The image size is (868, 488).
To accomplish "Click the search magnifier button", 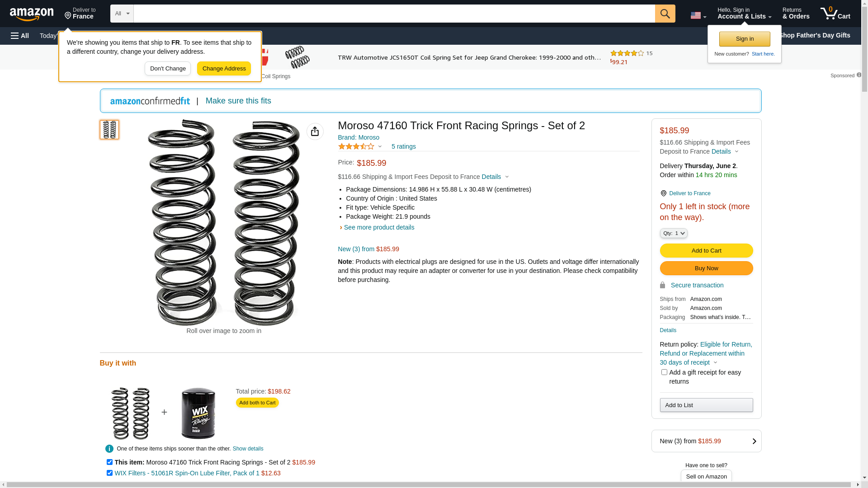I will click(665, 14).
